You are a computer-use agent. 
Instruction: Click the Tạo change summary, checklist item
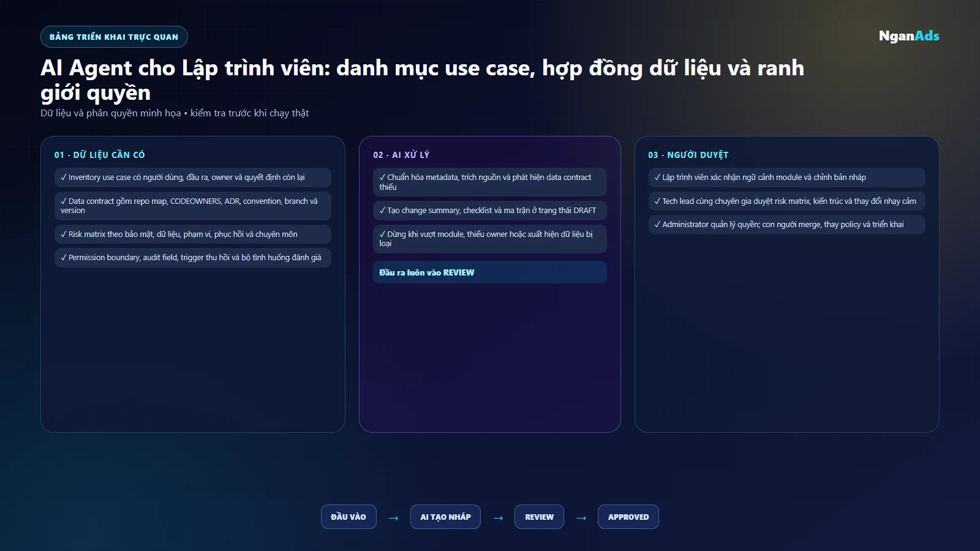(490, 211)
